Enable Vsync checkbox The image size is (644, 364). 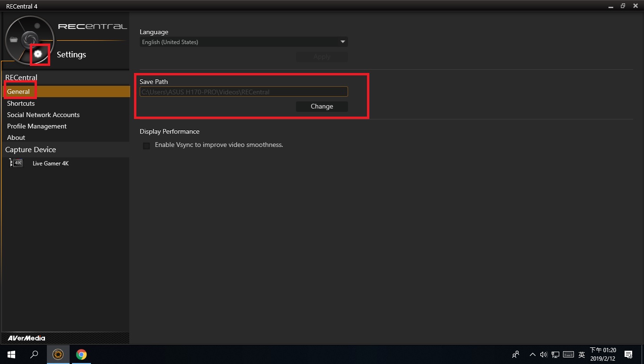146,146
